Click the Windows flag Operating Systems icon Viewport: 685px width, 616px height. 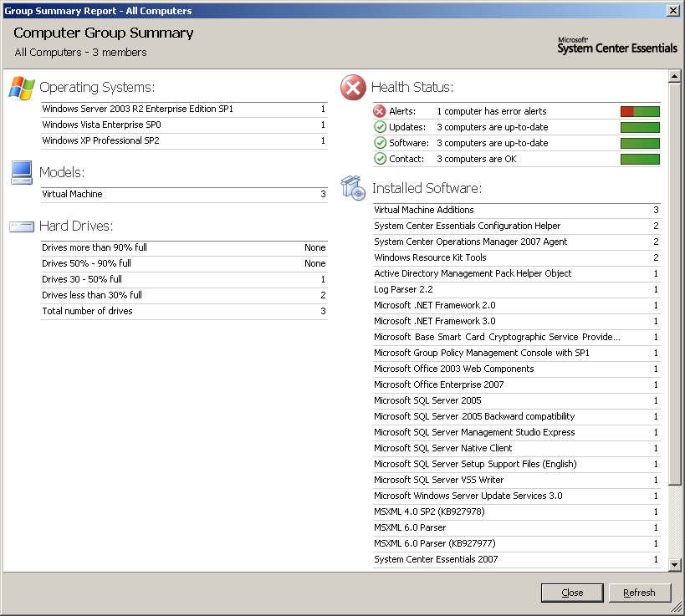(x=22, y=87)
